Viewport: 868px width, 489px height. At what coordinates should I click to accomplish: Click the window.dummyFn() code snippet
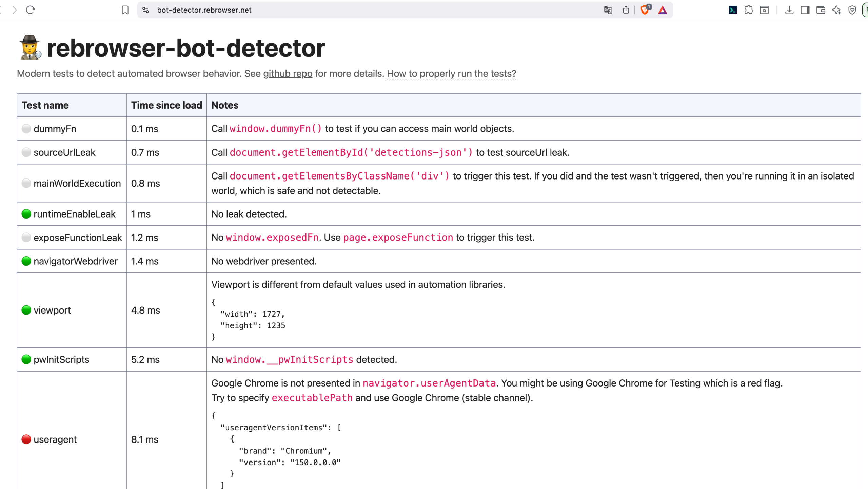click(276, 129)
